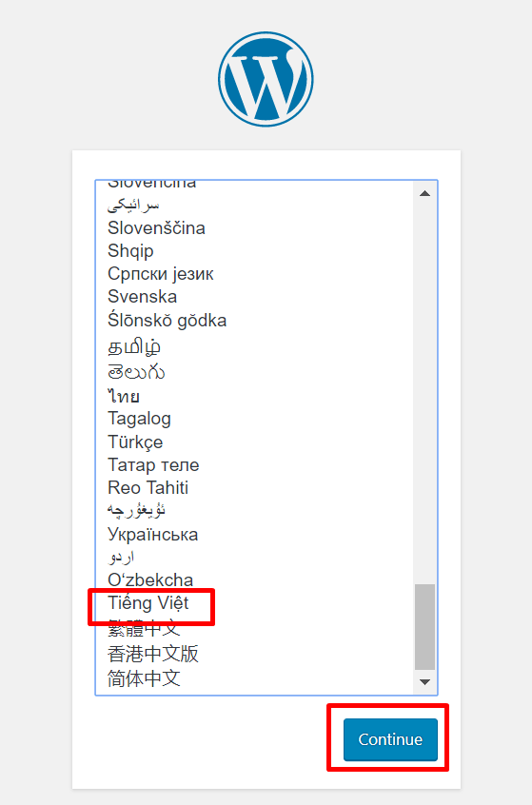Choose Татар теле in the list
The width and height of the screenshot is (532, 805).
pyautogui.click(x=153, y=465)
